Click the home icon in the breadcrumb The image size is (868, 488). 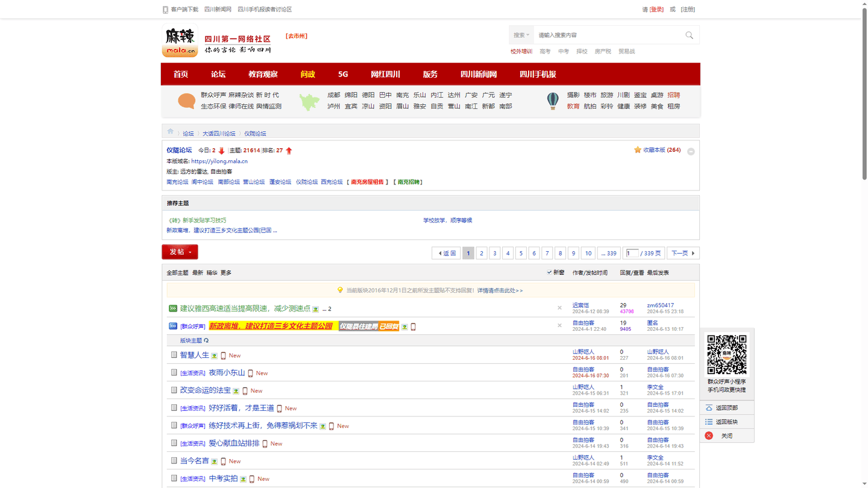click(x=171, y=131)
